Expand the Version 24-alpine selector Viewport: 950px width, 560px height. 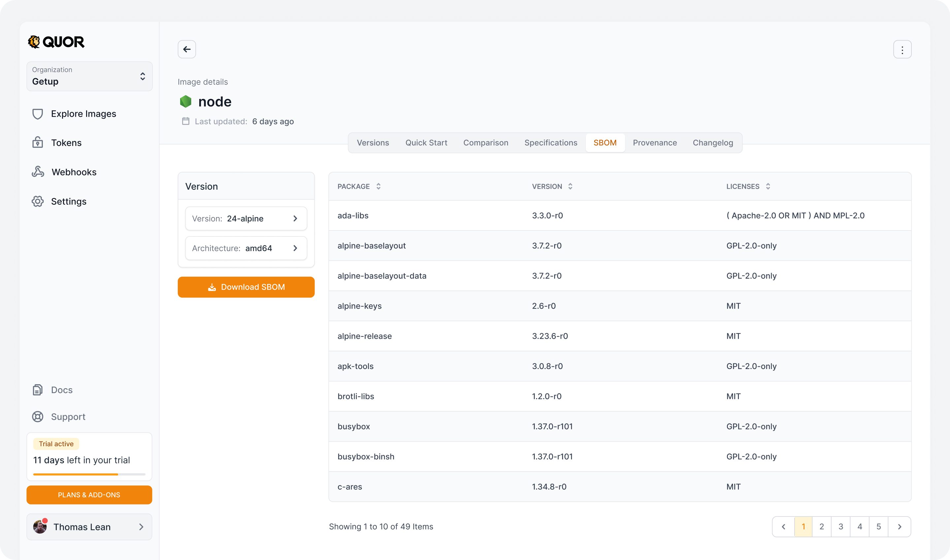point(246,218)
